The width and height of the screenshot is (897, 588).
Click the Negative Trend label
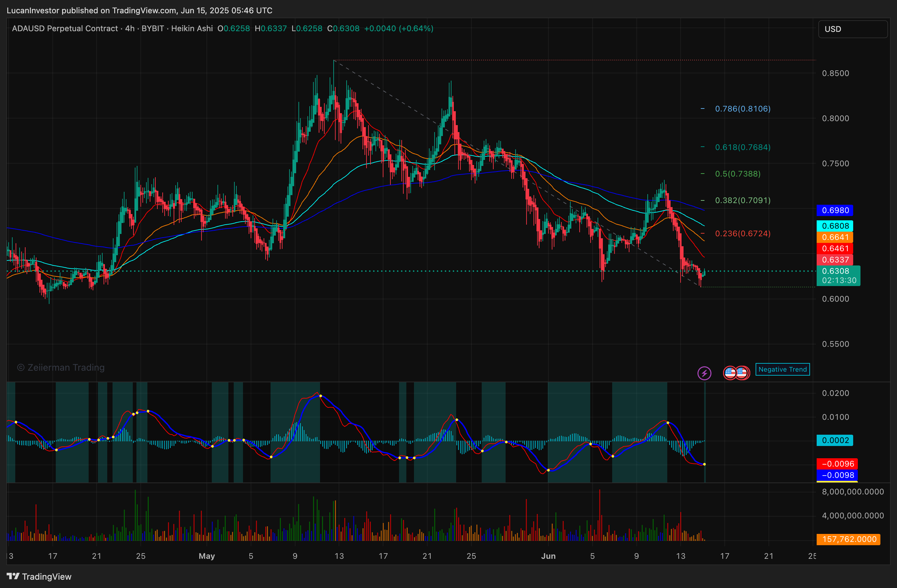pos(782,369)
